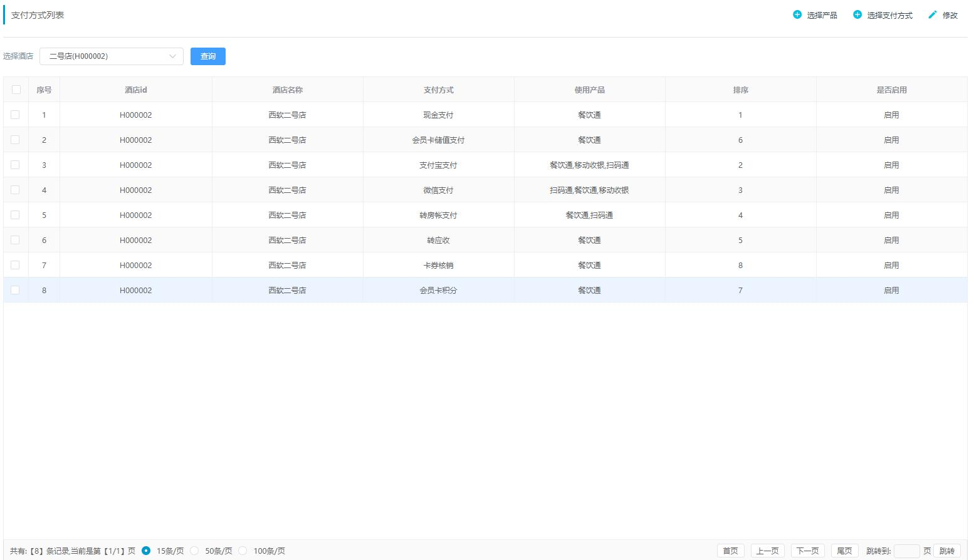Click the 跳转 jump button
This screenshot has width=974, height=560.
(x=946, y=551)
